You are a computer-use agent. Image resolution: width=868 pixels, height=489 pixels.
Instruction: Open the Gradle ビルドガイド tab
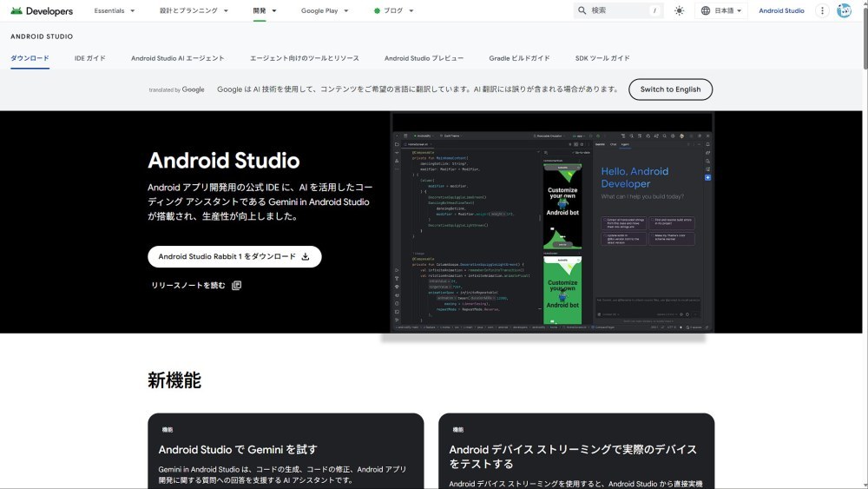519,58
